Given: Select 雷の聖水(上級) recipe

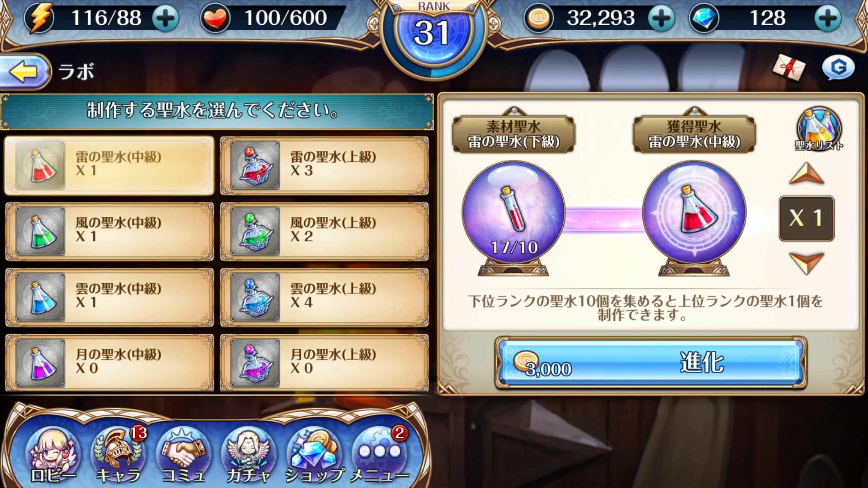Looking at the screenshot, I should point(324,165).
